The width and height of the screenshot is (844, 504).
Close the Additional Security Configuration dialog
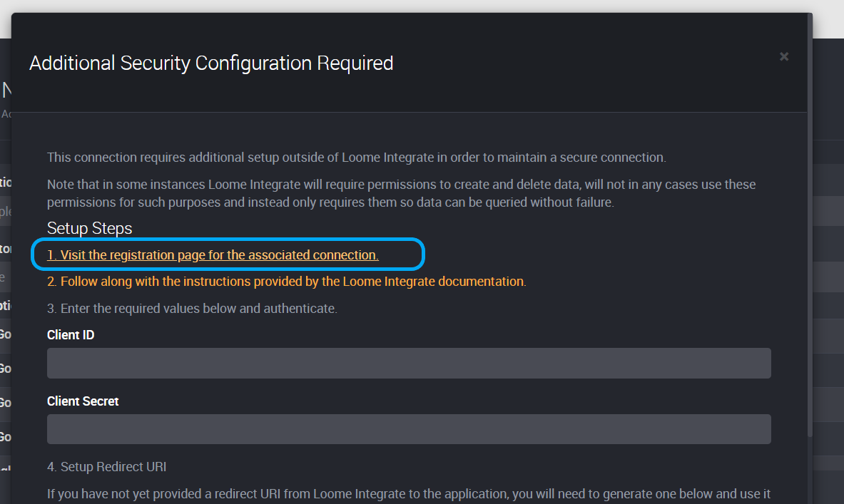[x=783, y=56]
